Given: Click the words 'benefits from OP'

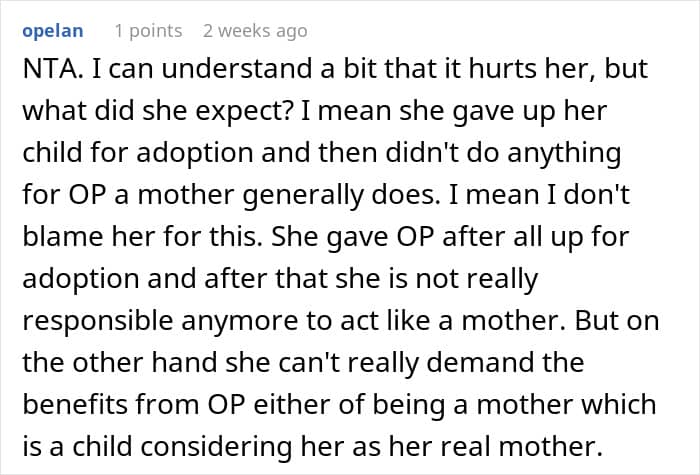Looking at the screenshot, I should click(x=134, y=404).
